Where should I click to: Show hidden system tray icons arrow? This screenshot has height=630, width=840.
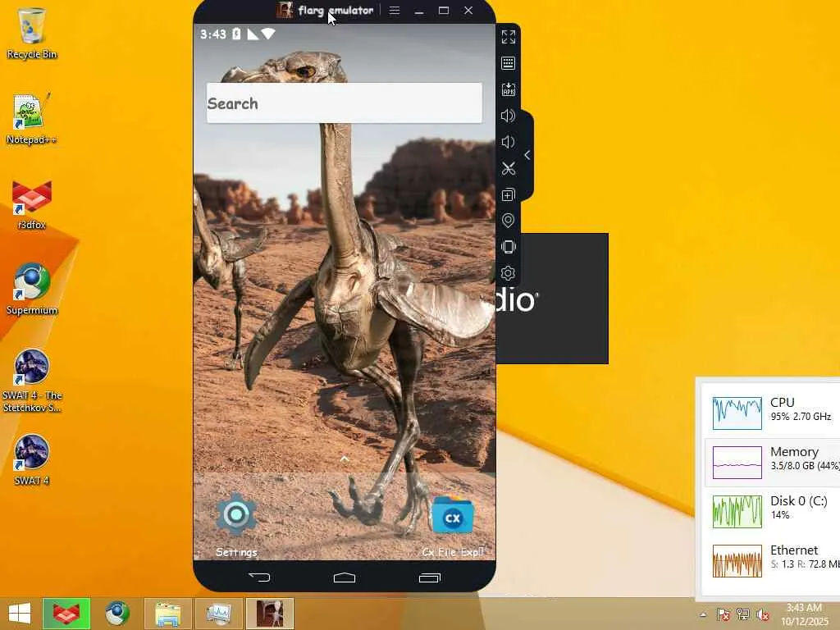(x=703, y=614)
